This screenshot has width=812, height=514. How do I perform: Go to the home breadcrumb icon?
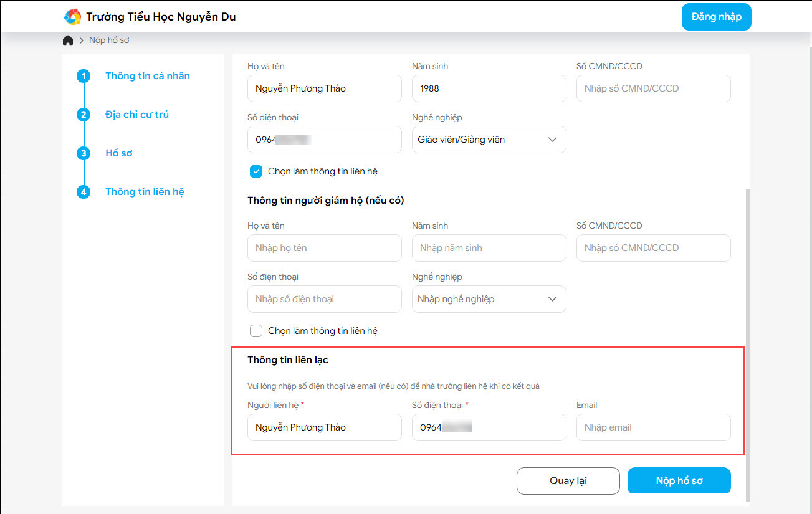coord(68,40)
